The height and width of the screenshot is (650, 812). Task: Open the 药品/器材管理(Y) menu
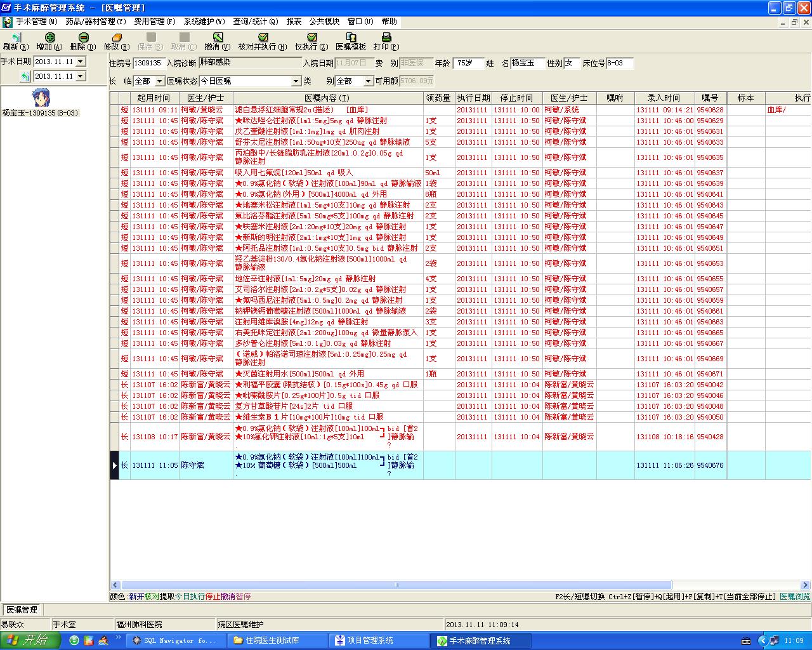[96, 22]
